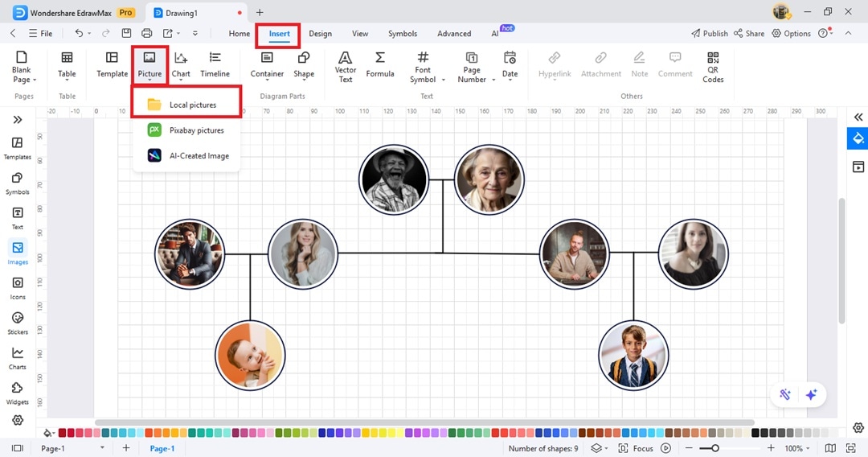Screen dimensions: 868x457
Task: Open Templates panel in left sidebar
Action: click(17, 149)
